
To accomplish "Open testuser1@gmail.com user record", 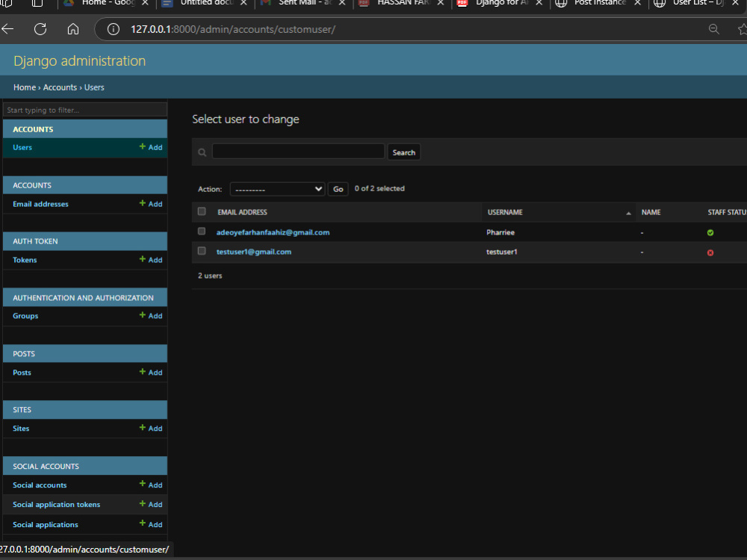I will (254, 252).
